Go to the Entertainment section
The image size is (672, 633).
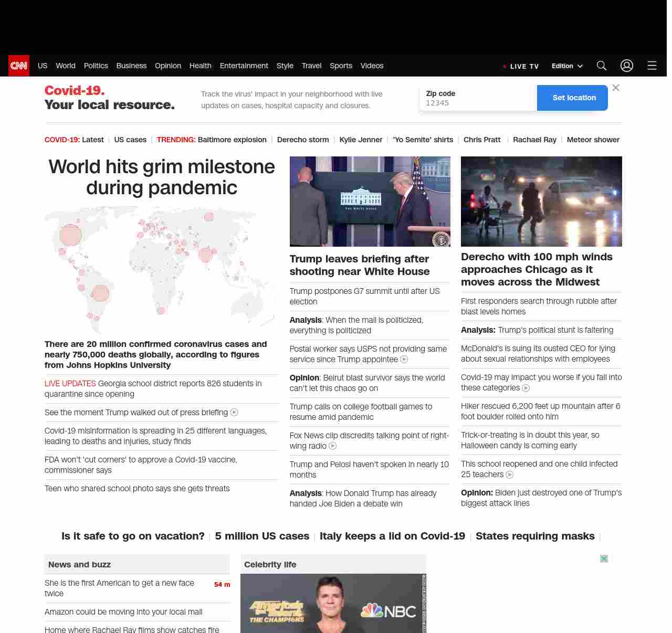point(244,66)
